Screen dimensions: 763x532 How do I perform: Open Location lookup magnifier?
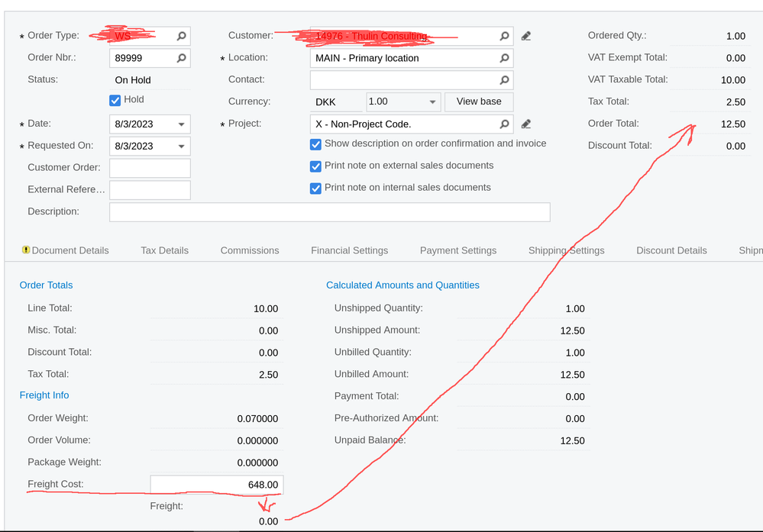coord(504,58)
